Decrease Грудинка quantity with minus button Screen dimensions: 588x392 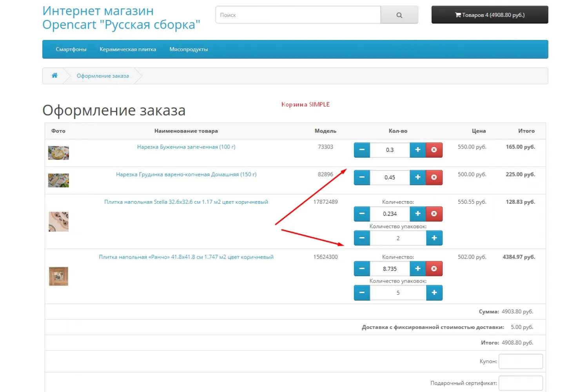(x=362, y=177)
